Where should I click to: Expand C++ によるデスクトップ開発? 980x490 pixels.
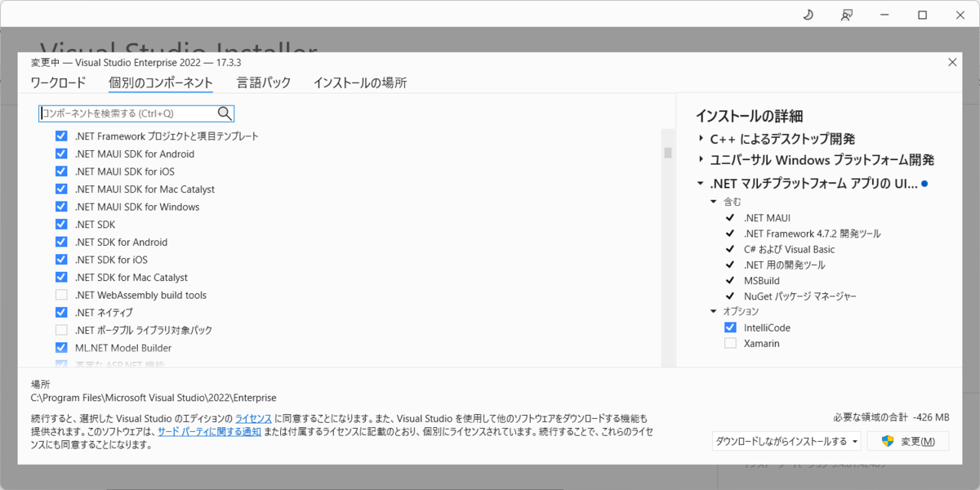[702, 139]
